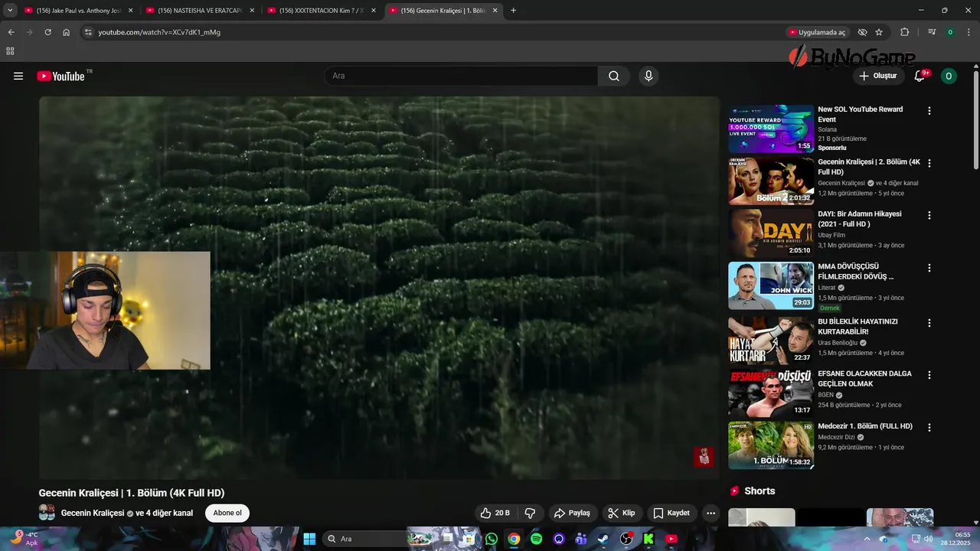Screen dimensions: 980x551
Task: Open OBS Studio from the taskbar
Action: tap(626, 539)
